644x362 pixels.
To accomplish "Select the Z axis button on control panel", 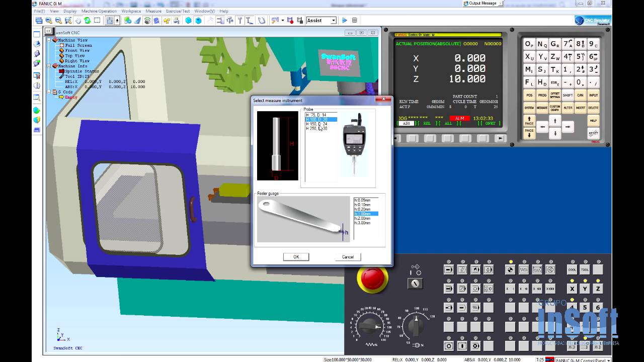I will pyautogui.click(x=598, y=289).
